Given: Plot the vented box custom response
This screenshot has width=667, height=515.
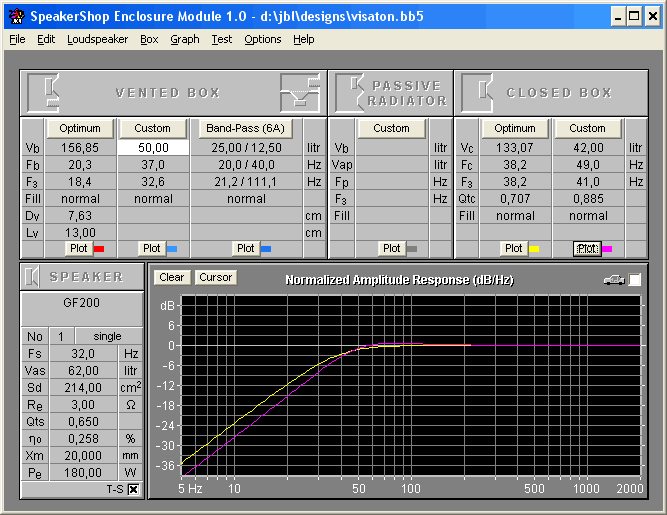Looking at the screenshot, I should (x=152, y=248).
